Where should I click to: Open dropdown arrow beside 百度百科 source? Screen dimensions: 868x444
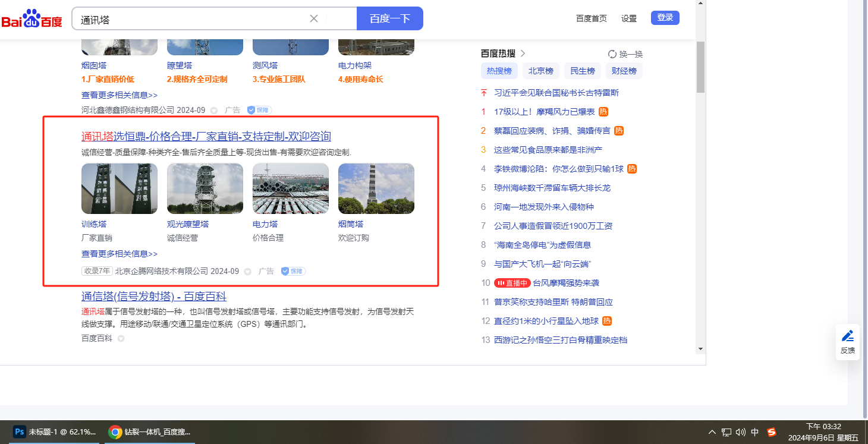[x=121, y=339]
